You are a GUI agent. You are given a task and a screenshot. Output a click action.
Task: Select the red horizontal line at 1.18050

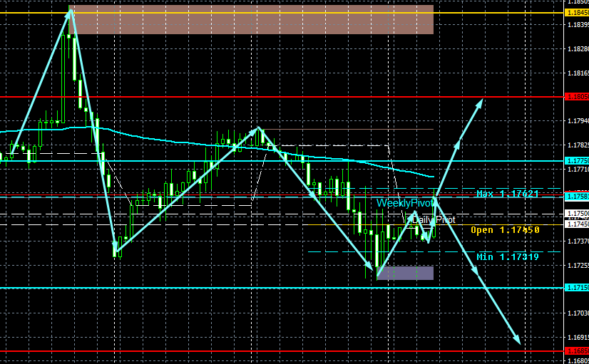click(282, 97)
